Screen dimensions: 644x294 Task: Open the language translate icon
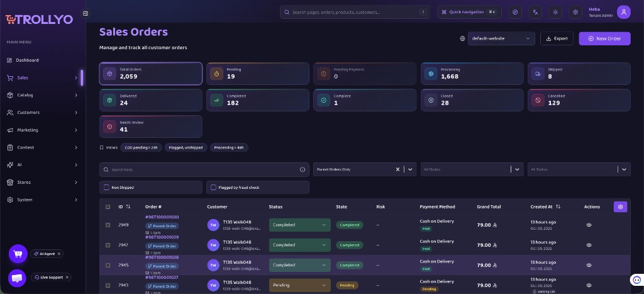[x=535, y=12]
